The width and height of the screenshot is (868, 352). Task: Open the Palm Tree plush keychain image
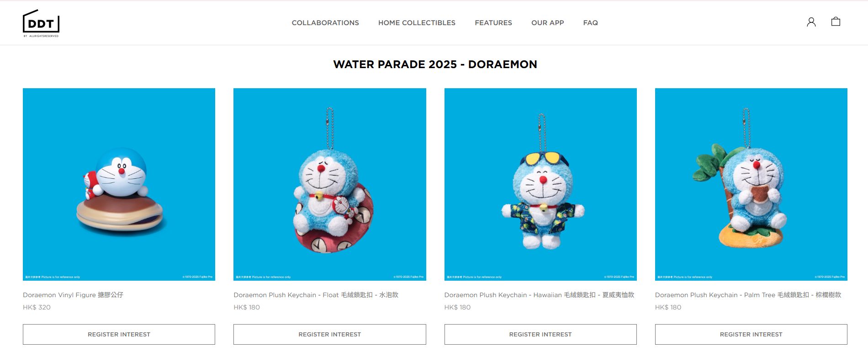751,184
